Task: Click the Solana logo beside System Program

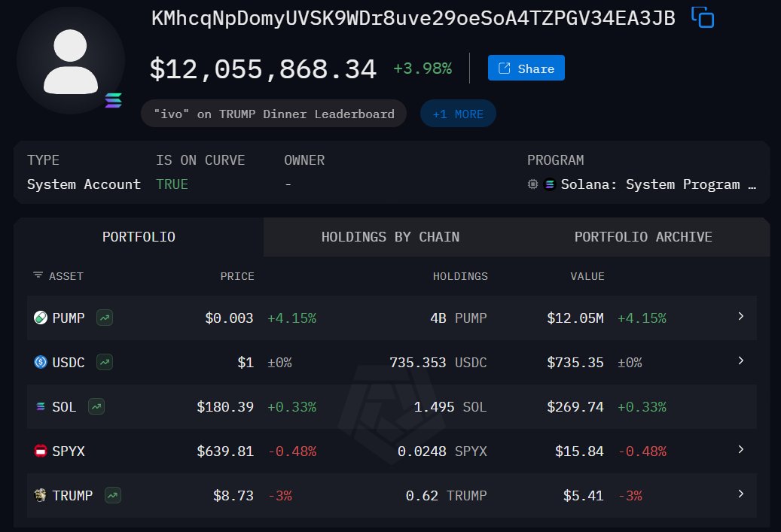Action: pos(549,184)
